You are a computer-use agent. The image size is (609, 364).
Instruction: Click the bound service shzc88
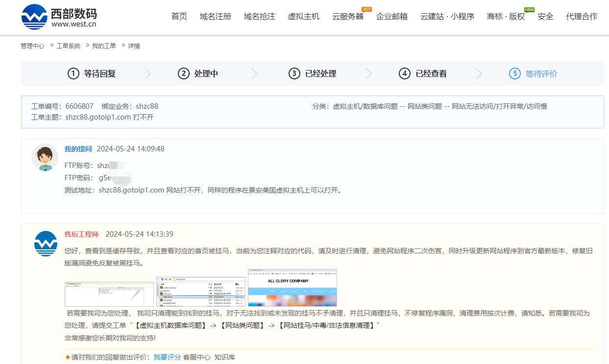(x=147, y=106)
